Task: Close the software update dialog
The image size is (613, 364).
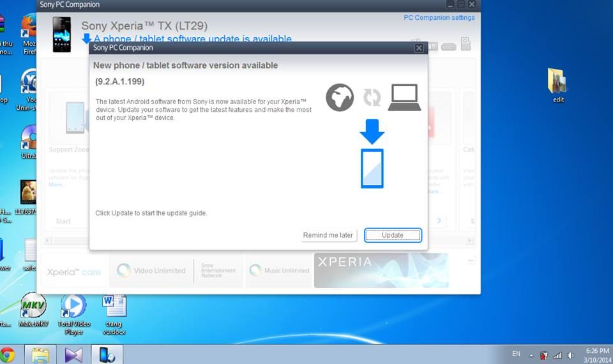Action: (x=419, y=48)
